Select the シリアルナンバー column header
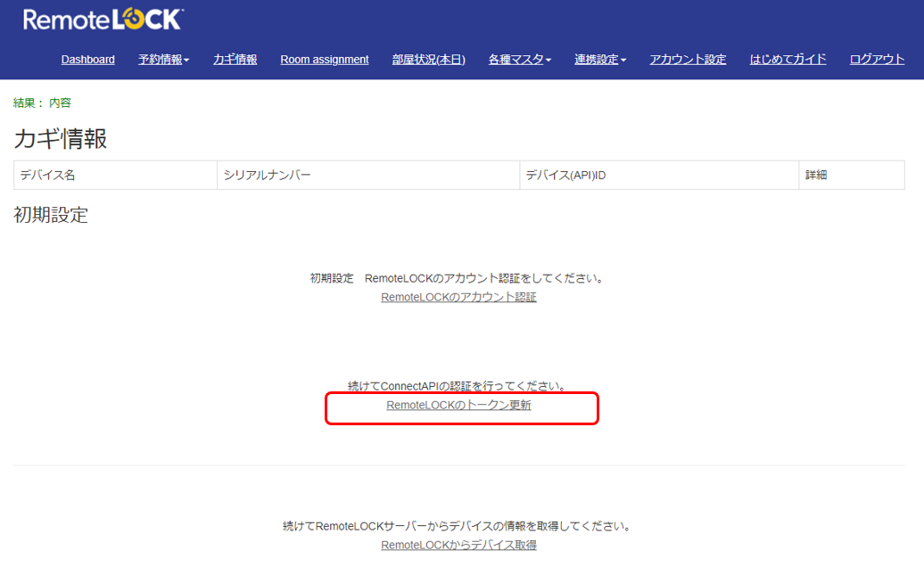The height and width of the screenshot is (567, 924). pyautogui.click(x=368, y=175)
